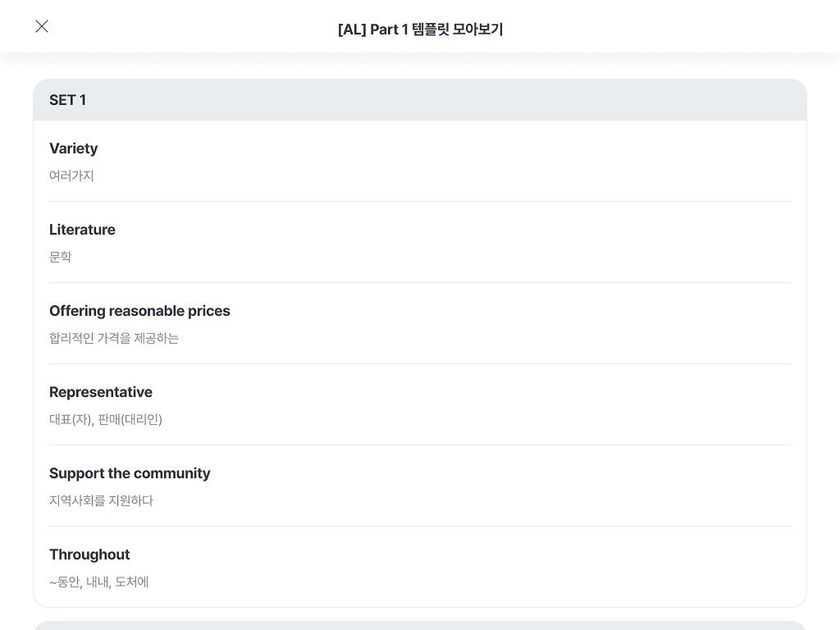Click the word Variety
Viewport: 840px width, 630px height.
pyautogui.click(x=74, y=148)
